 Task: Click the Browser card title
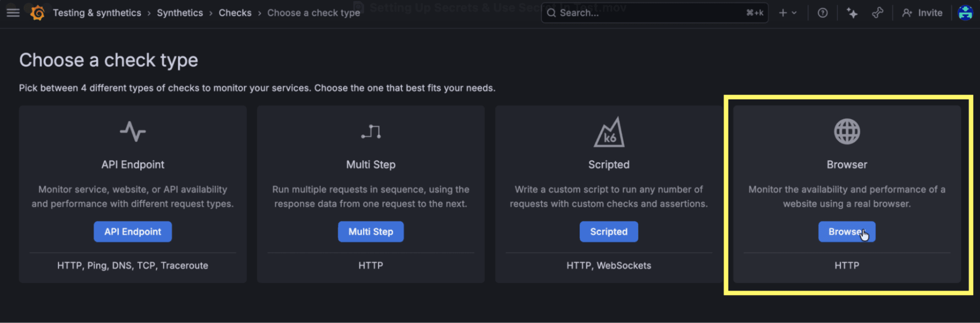(x=847, y=165)
